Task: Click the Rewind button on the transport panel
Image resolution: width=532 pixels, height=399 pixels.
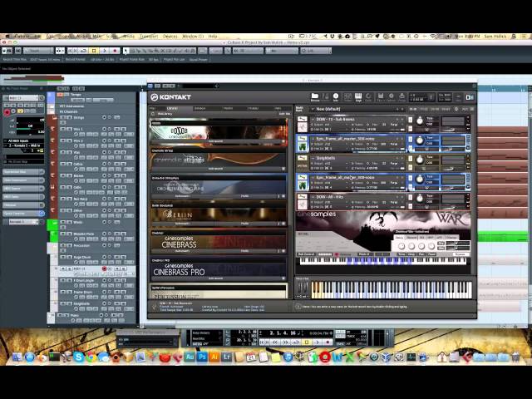Action: click(x=275, y=342)
